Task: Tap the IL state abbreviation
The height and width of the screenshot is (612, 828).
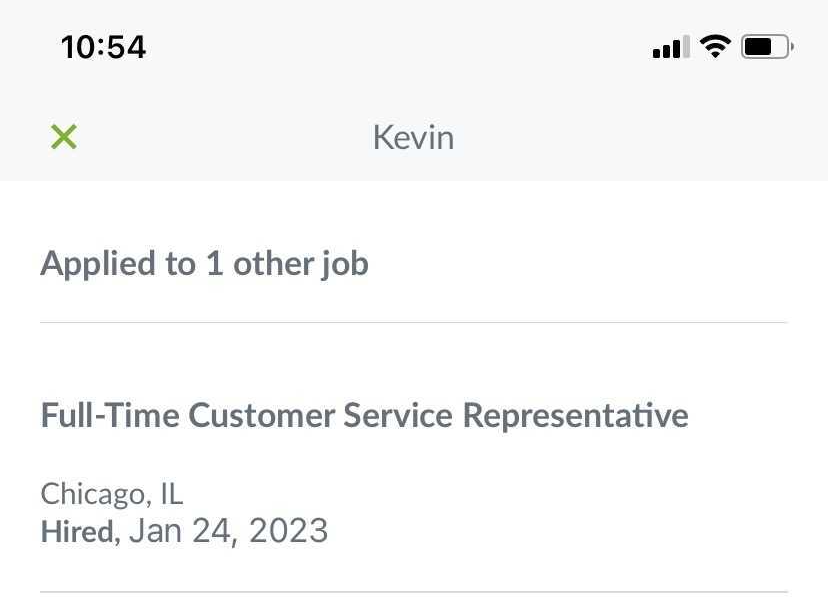Action: click(172, 494)
